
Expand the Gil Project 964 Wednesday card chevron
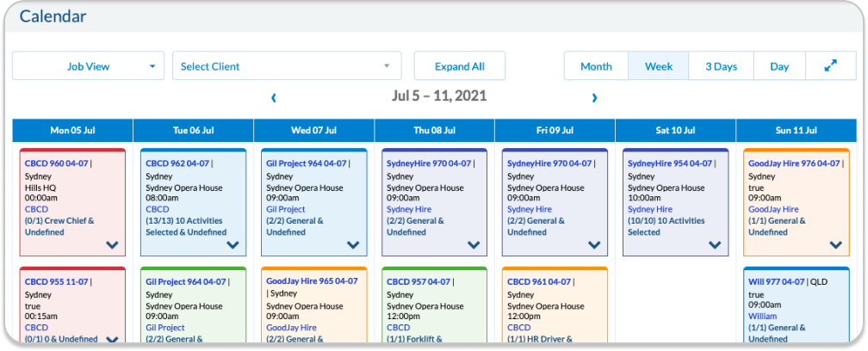tap(353, 245)
